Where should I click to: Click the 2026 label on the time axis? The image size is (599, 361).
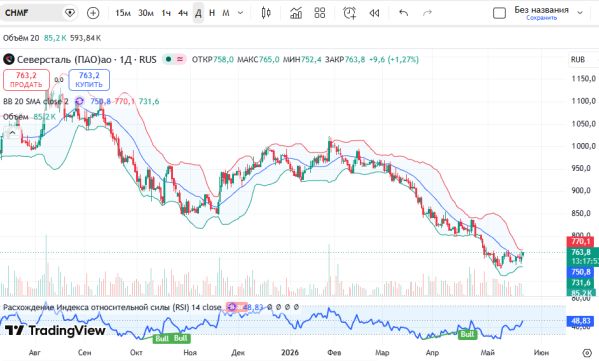coord(290,353)
